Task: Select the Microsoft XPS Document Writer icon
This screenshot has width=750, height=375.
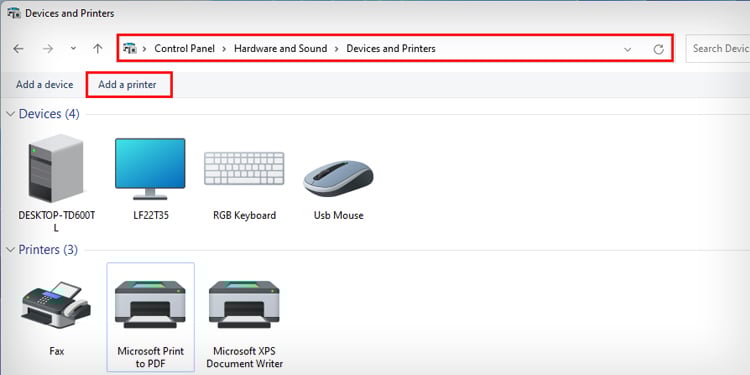Action: tap(244, 304)
